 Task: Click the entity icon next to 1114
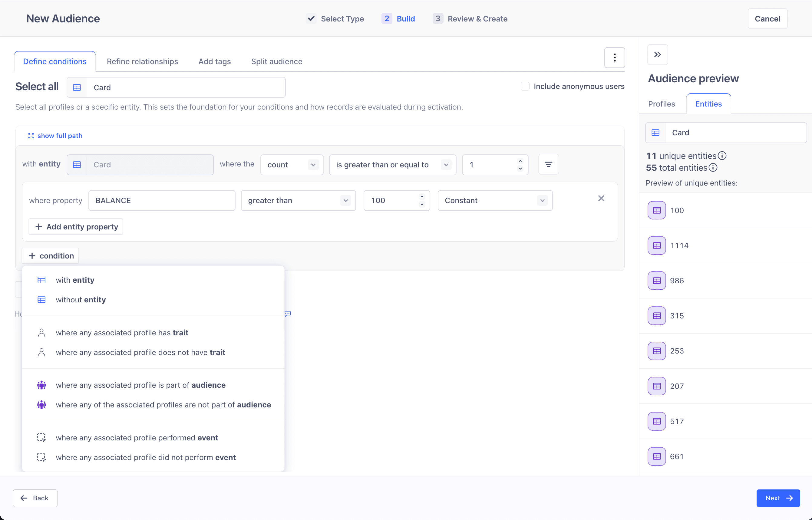pyautogui.click(x=656, y=245)
